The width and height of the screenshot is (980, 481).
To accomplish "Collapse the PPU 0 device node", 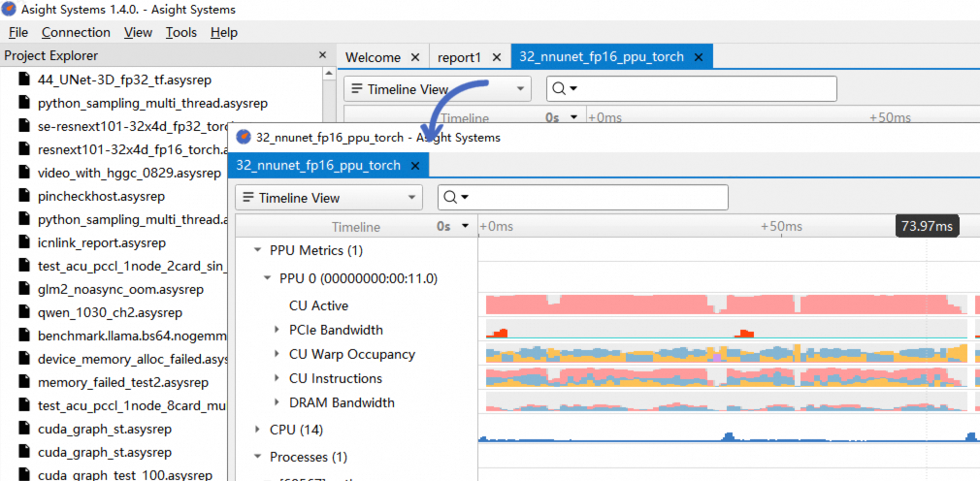I will (x=268, y=278).
